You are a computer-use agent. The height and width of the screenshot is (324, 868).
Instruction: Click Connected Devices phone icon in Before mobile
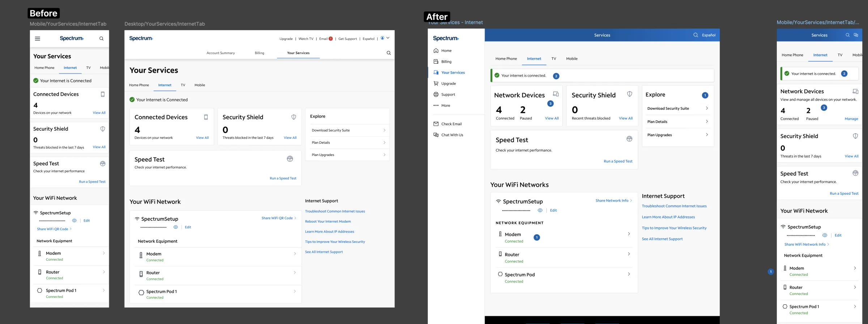click(x=103, y=94)
